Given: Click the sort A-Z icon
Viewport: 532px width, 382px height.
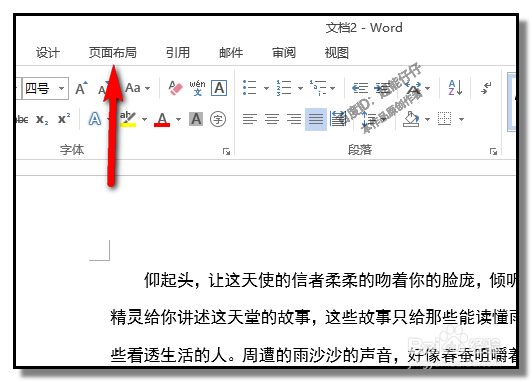Looking at the screenshot, I should tap(455, 88).
